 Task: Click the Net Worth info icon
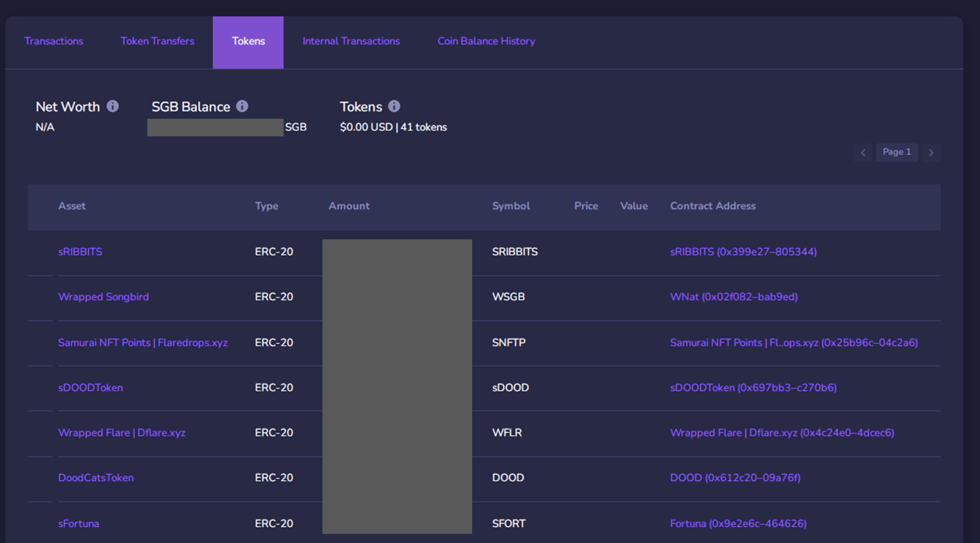point(113,106)
